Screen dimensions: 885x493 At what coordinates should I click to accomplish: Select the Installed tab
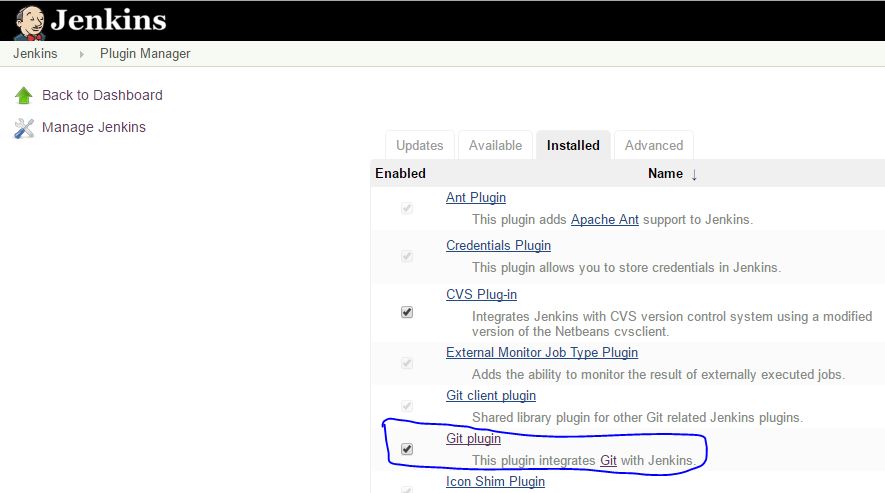coord(573,145)
